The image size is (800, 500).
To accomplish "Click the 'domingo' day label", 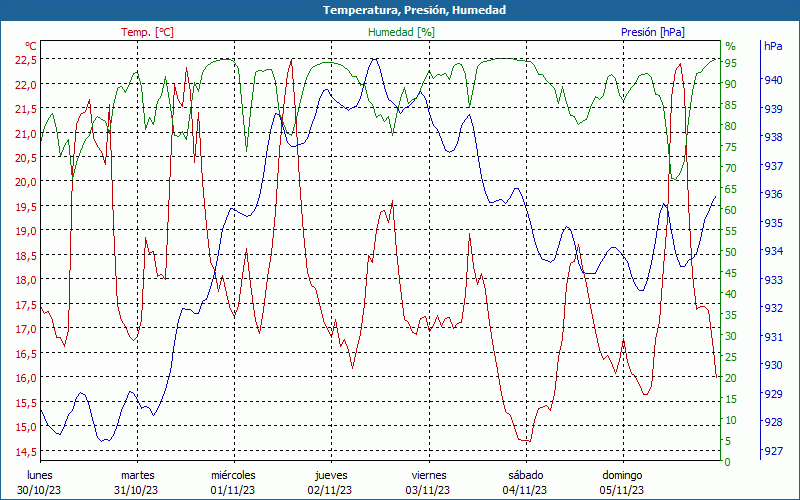I will click(x=622, y=476).
